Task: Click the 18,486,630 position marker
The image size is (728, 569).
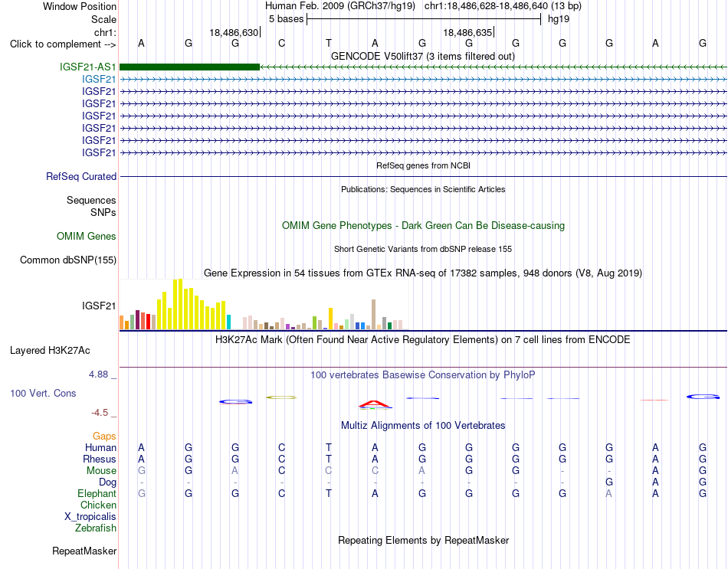Action: [x=234, y=32]
